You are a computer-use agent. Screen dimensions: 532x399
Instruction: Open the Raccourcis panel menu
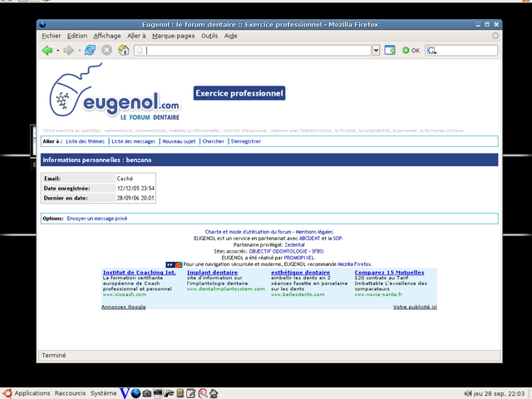pyautogui.click(x=70, y=393)
